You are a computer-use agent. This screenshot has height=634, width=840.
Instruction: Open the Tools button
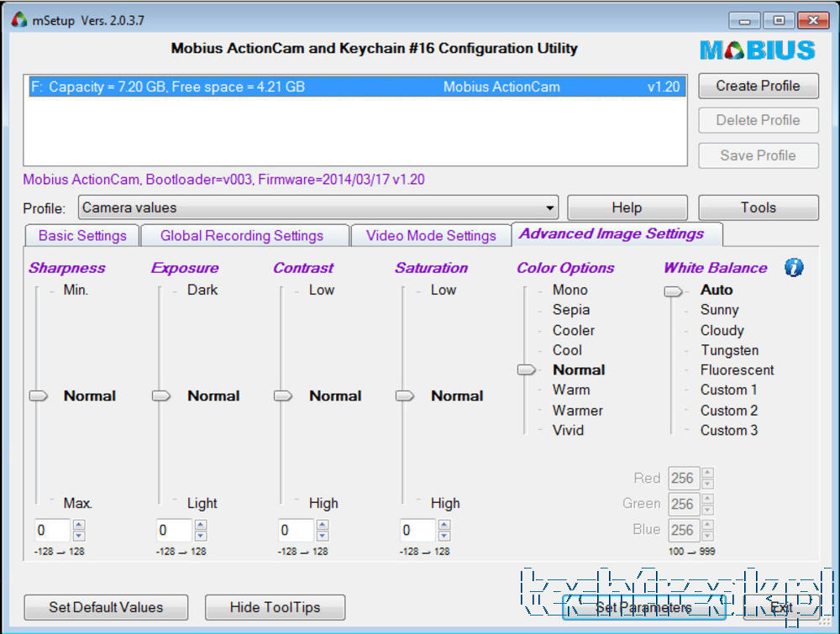click(758, 207)
